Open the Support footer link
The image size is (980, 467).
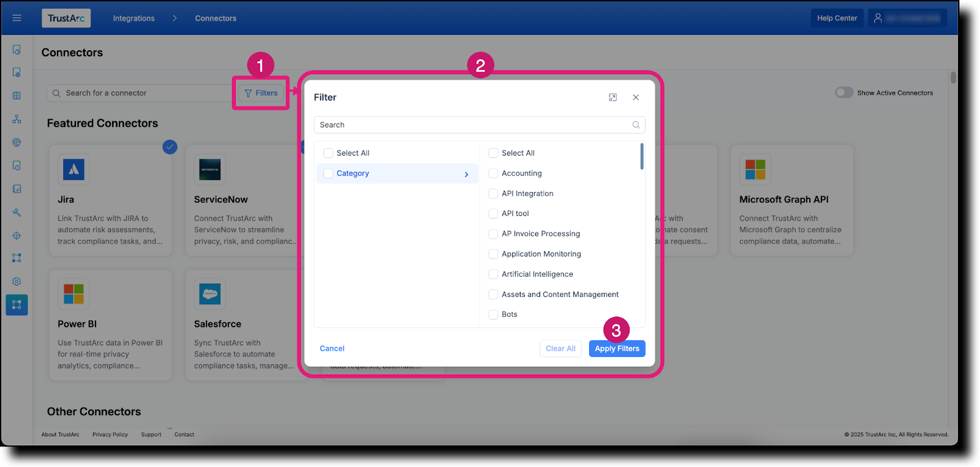(x=151, y=435)
